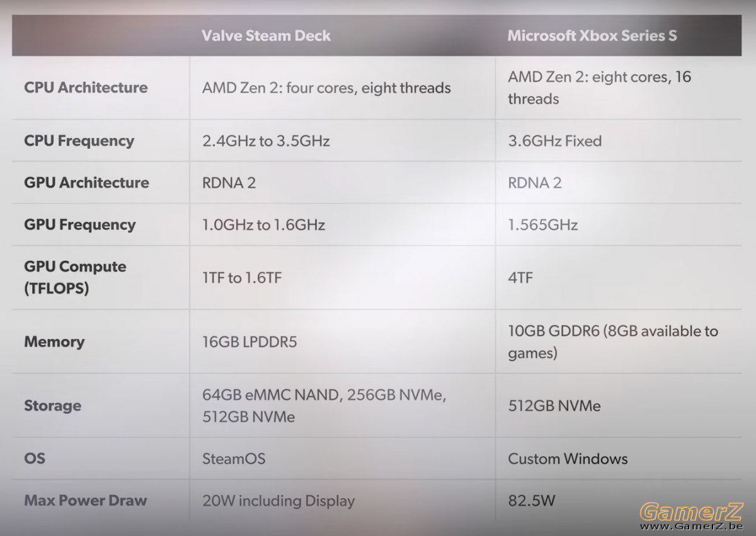The width and height of the screenshot is (756, 536).
Task: Click the "Microsoft Xbox Series S" column header
Action: [592, 36]
